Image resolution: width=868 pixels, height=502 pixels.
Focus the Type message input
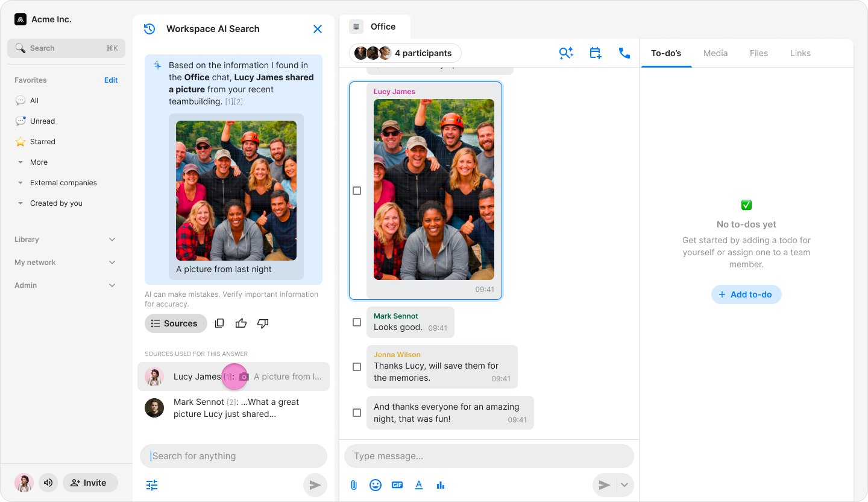click(x=489, y=456)
